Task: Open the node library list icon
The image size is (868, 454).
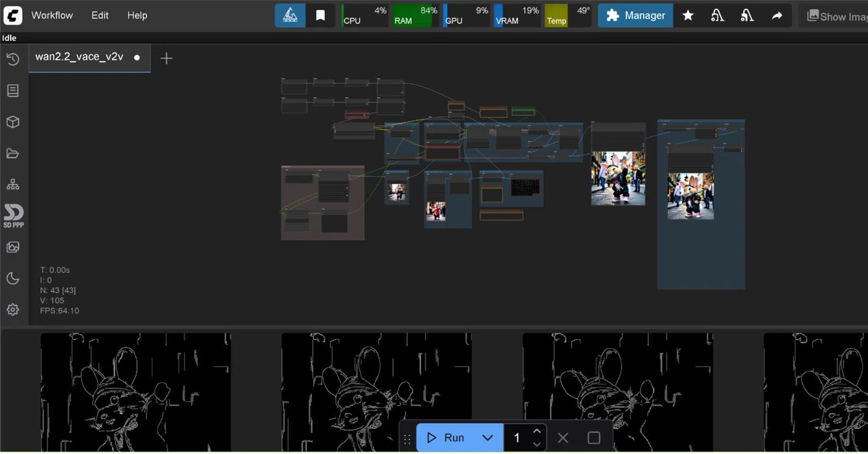Action: (x=13, y=90)
